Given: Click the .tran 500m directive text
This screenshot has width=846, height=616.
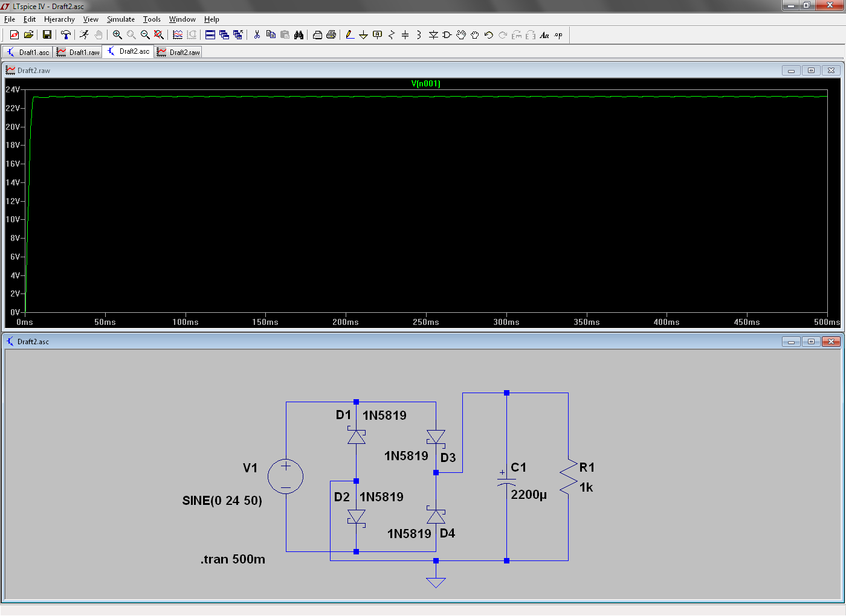Looking at the screenshot, I should [233, 559].
